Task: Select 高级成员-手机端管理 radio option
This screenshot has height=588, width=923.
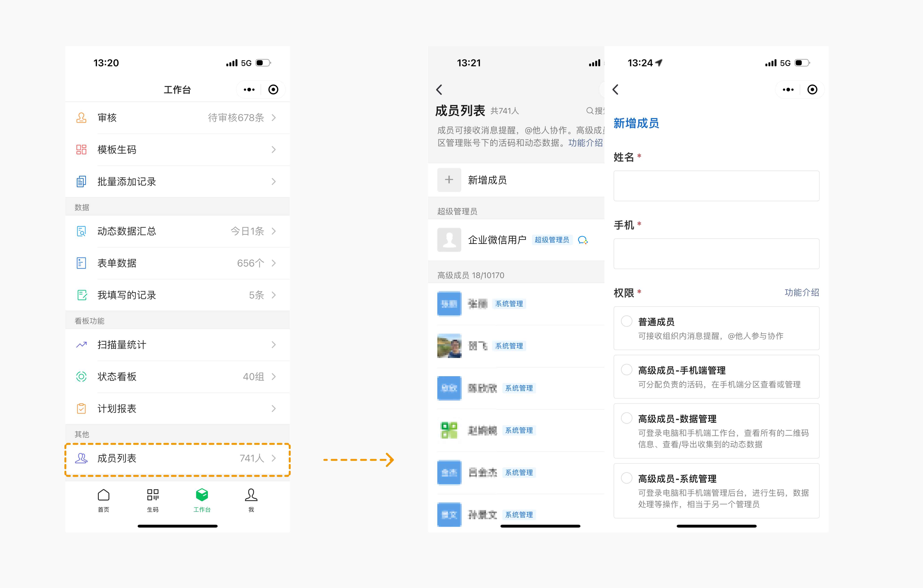Action: [x=627, y=370]
